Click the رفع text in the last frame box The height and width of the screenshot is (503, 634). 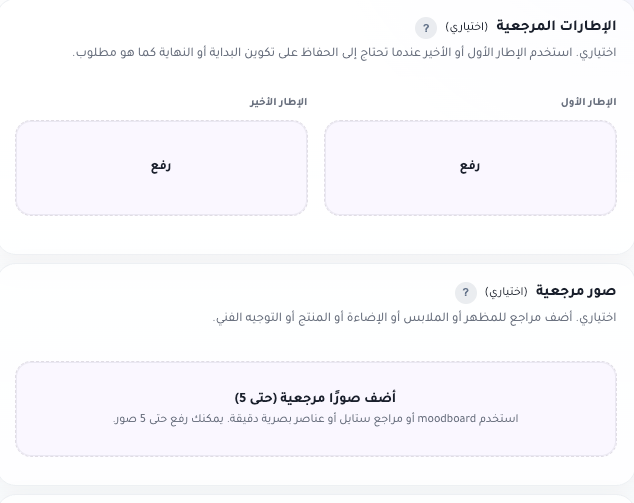[x=161, y=166]
